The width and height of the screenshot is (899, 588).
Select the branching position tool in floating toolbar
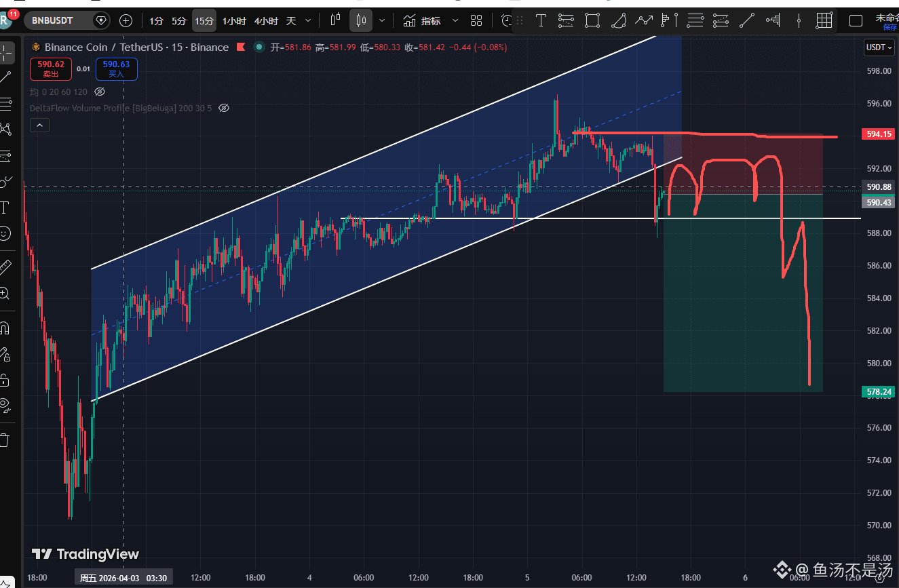(773, 20)
